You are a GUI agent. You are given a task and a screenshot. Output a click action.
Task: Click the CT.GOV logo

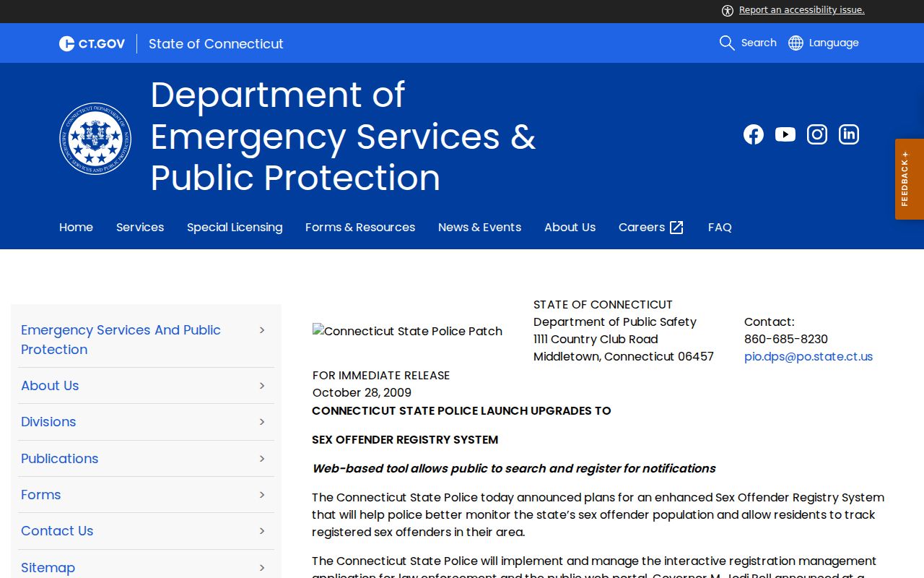point(92,43)
